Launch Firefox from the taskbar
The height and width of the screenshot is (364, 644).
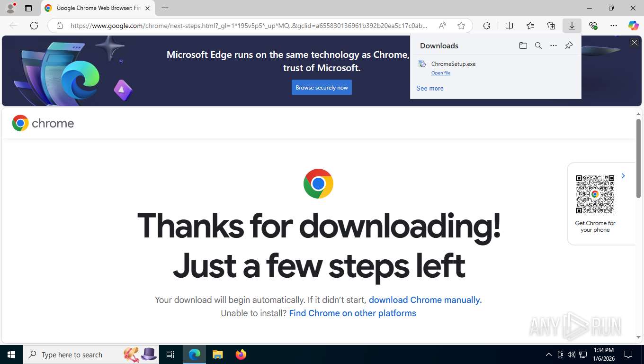[x=241, y=355]
